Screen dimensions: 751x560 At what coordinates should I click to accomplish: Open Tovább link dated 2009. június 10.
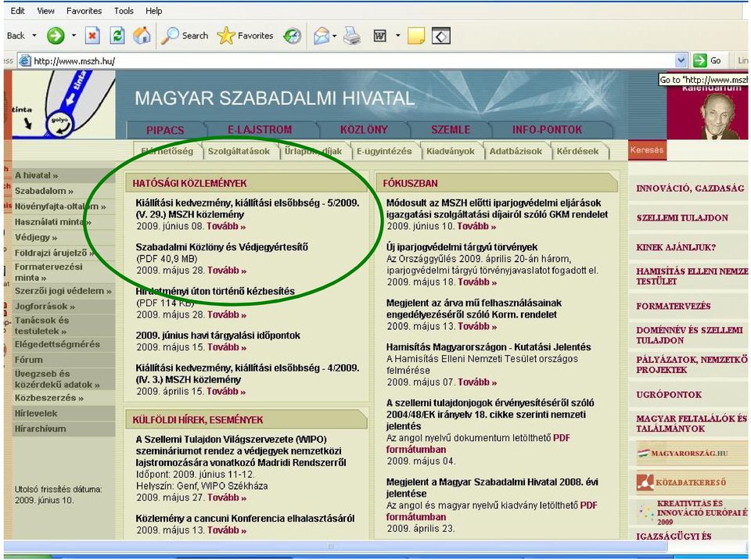tap(476, 226)
